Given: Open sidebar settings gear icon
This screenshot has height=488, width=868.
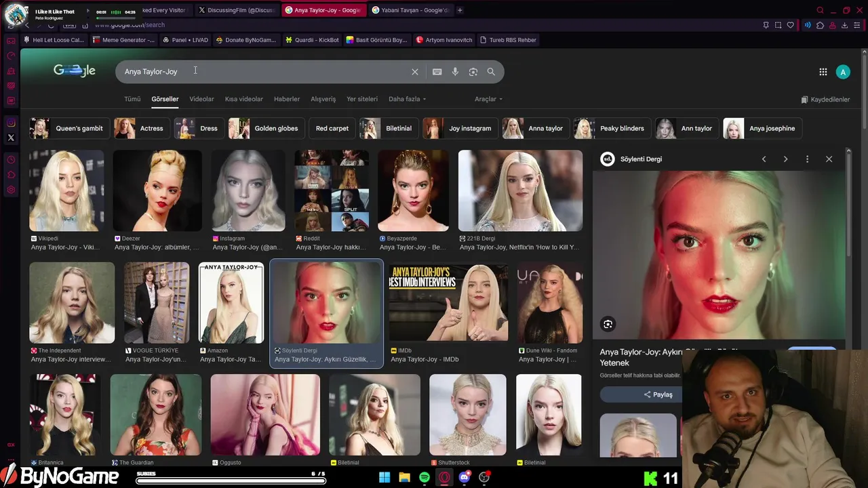Looking at the screenshot, I should tap(11, 190).
